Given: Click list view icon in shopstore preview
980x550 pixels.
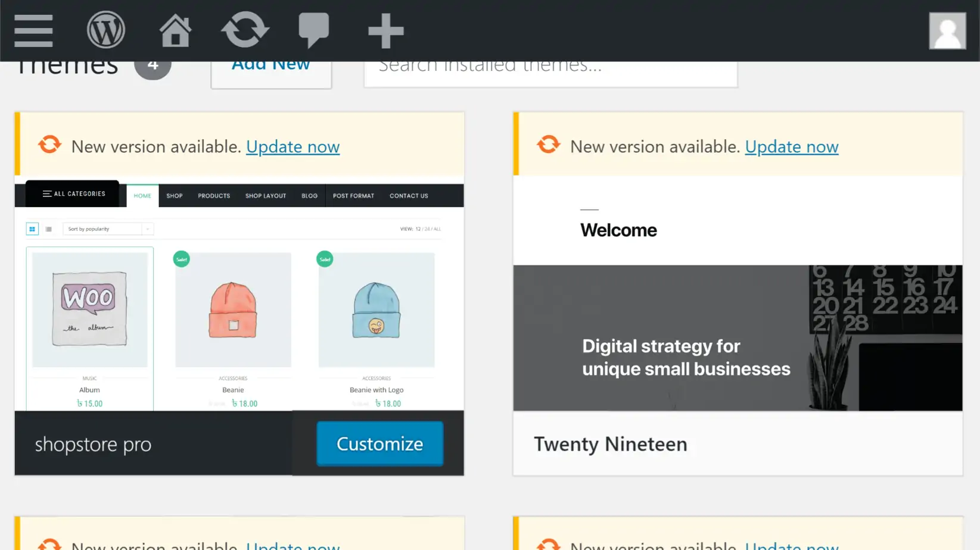Looking at the screenshot, I should 49,229.
